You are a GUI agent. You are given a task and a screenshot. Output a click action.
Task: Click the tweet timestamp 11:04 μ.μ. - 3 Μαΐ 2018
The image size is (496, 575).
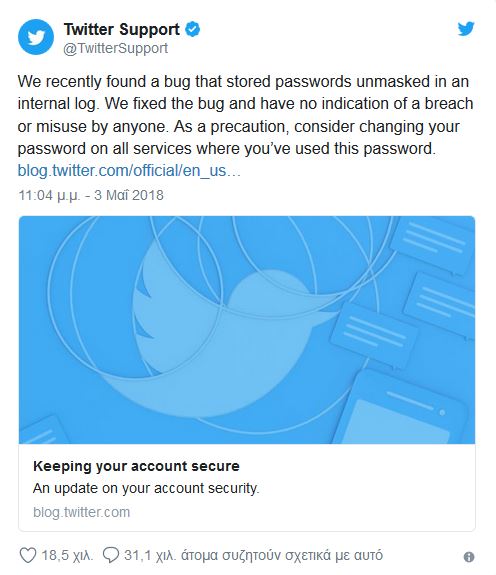click(x=91, y=195)
